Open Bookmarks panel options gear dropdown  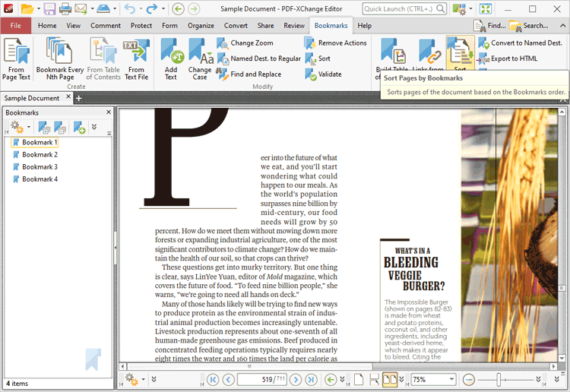(x=20, y=128)
